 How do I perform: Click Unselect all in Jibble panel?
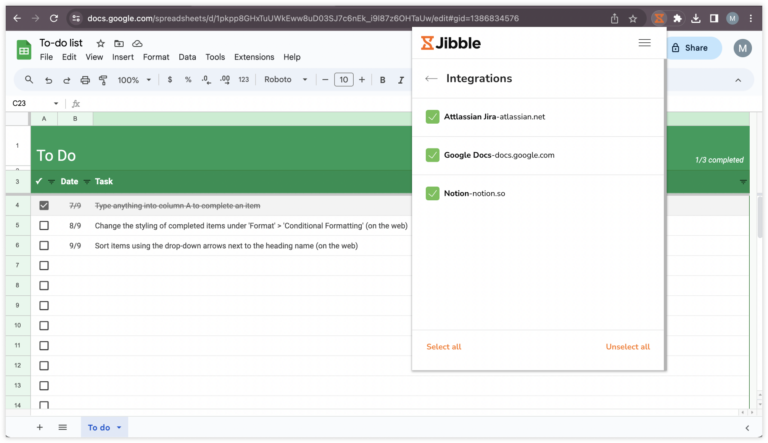coord(627,346)
